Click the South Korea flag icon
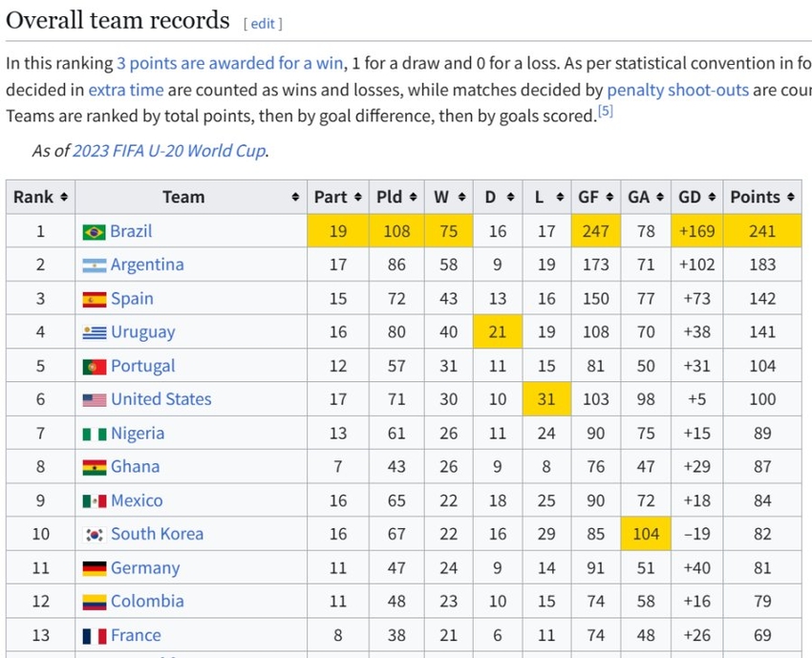 [94, 535]
